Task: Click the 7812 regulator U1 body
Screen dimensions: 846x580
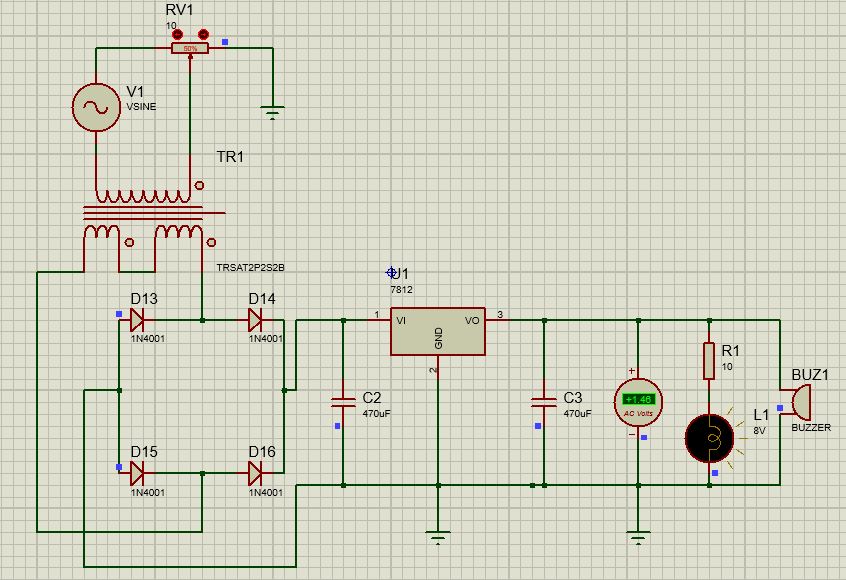Action: pyautogui.click(x=435, y=330)
